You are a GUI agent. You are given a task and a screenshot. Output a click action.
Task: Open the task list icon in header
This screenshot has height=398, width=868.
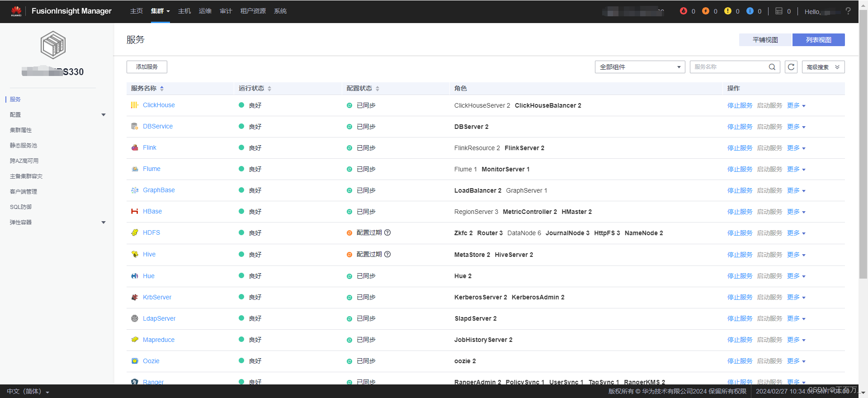[x=778, y=11]
